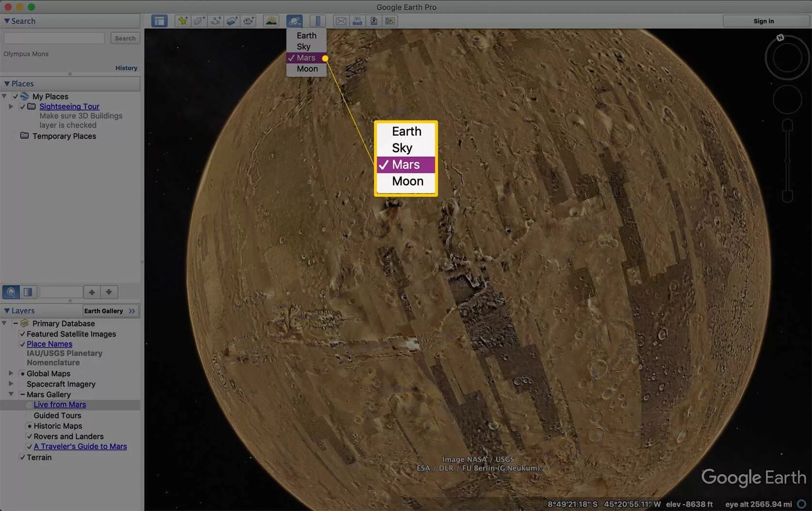This screenshot has height=511, width=812.
Task: Open the Earth Gallery button
Action: coord(110,311)
